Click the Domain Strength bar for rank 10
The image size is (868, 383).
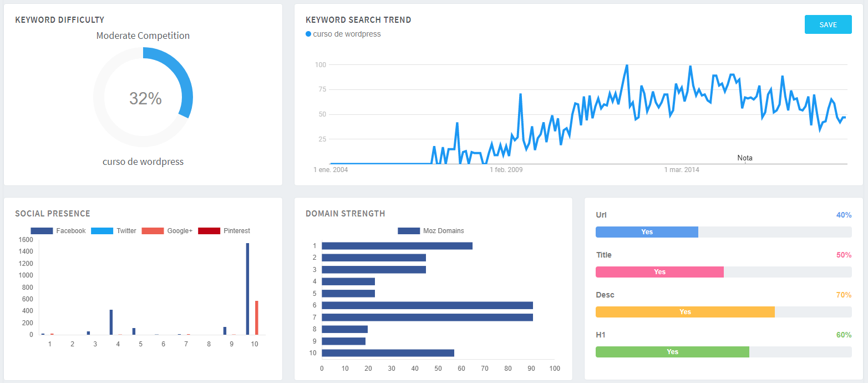pos(388,353)
